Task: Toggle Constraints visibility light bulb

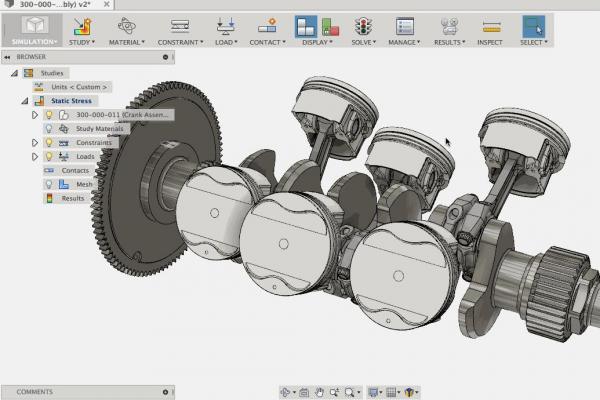Action: [49, 143]
